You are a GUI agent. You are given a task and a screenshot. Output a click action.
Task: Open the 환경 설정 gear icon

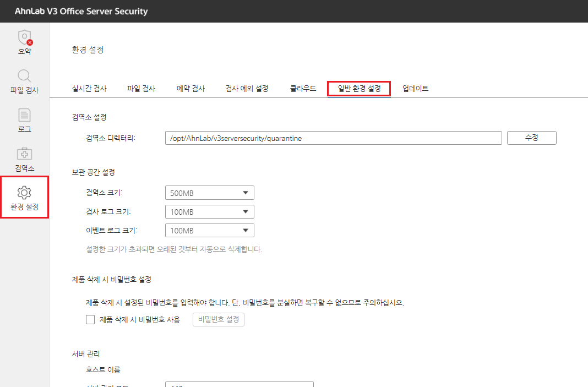click(x=24, y=192)
